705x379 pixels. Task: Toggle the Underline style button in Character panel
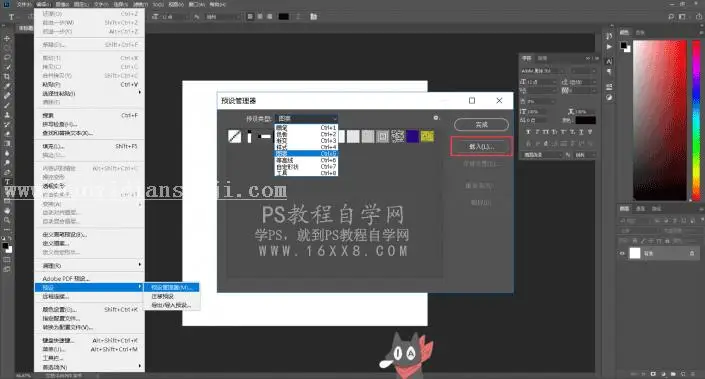[x=581, y=132]
